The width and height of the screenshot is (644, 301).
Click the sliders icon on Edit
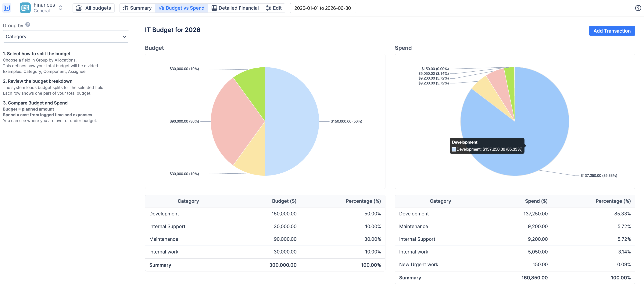click(x=268, y=8)
